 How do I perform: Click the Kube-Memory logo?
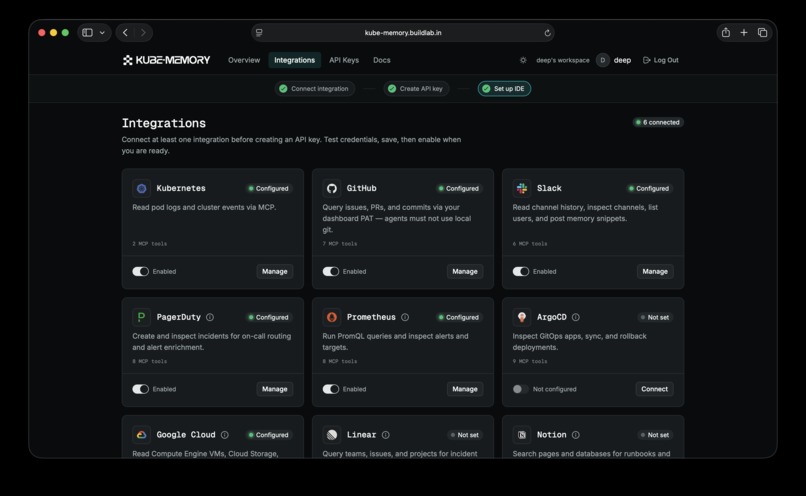pyautogui.click(x=167, y=60)
